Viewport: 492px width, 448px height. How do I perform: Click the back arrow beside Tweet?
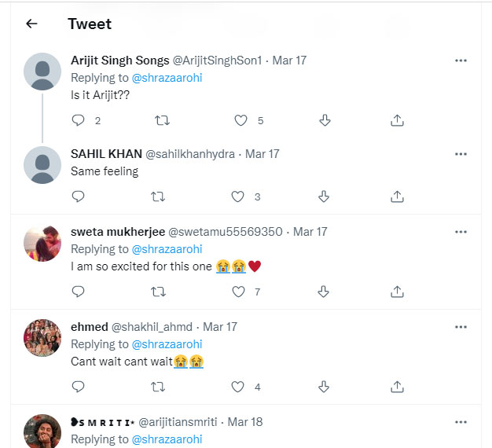(31, 24)
